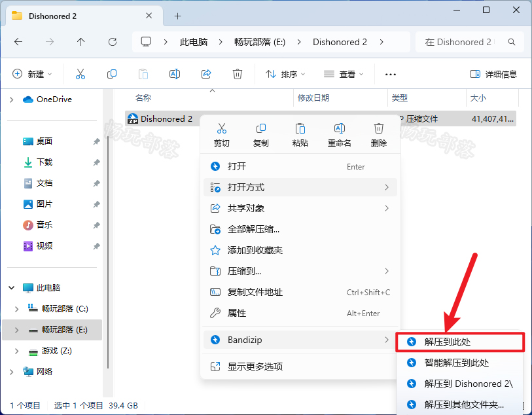The image size is (532, 415).
Task: Refresh the current folder
Action: pyautogui.click(x=113, y=42)
